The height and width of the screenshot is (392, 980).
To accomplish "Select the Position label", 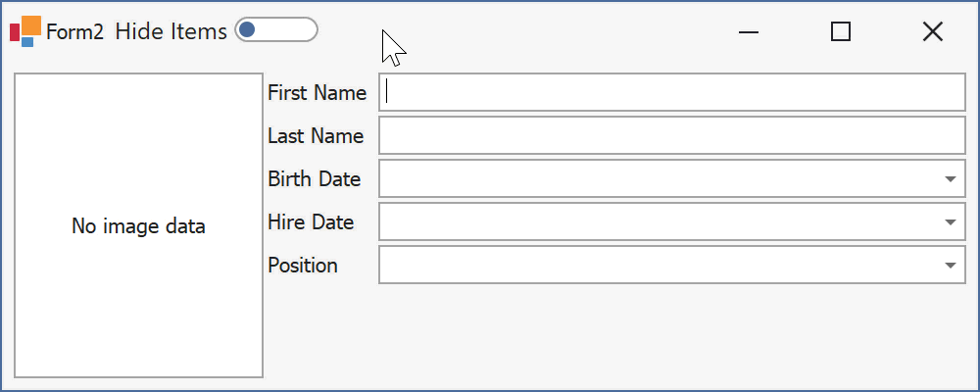I will (303, 265).
